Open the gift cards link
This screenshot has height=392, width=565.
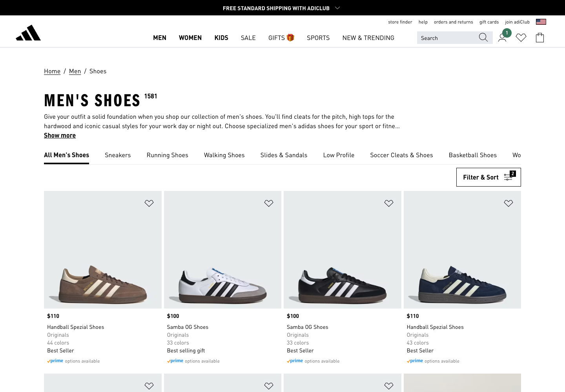489,22
